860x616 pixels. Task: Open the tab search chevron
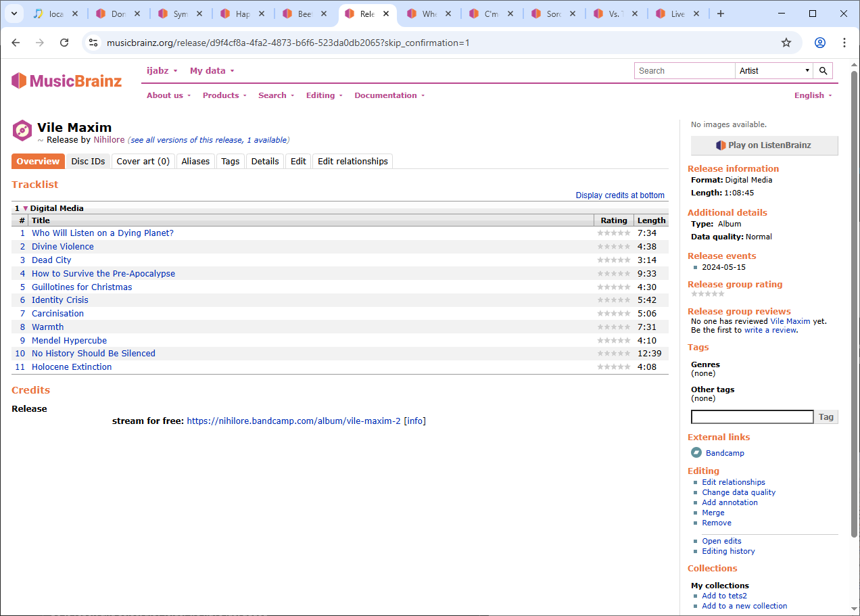pos(13,14)
